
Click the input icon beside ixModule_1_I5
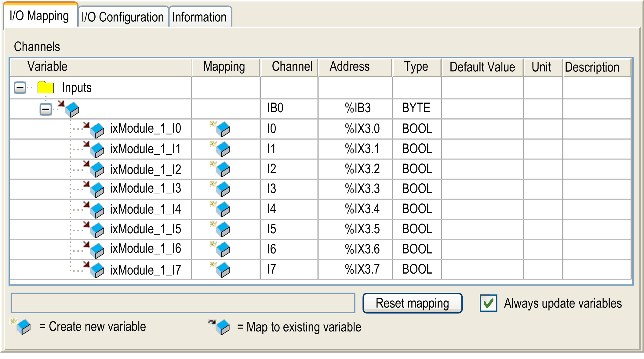[x=94, y=229]
